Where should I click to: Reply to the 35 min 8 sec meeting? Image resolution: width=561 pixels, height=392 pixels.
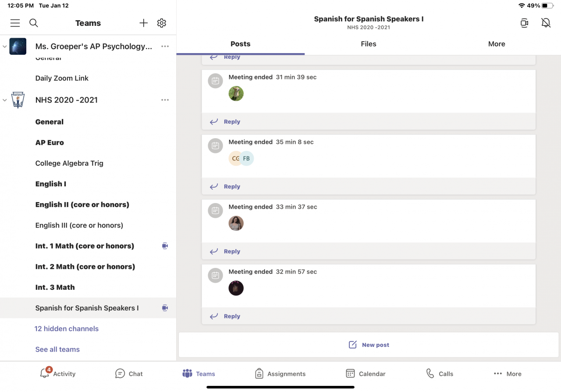(x=231, y=186)
